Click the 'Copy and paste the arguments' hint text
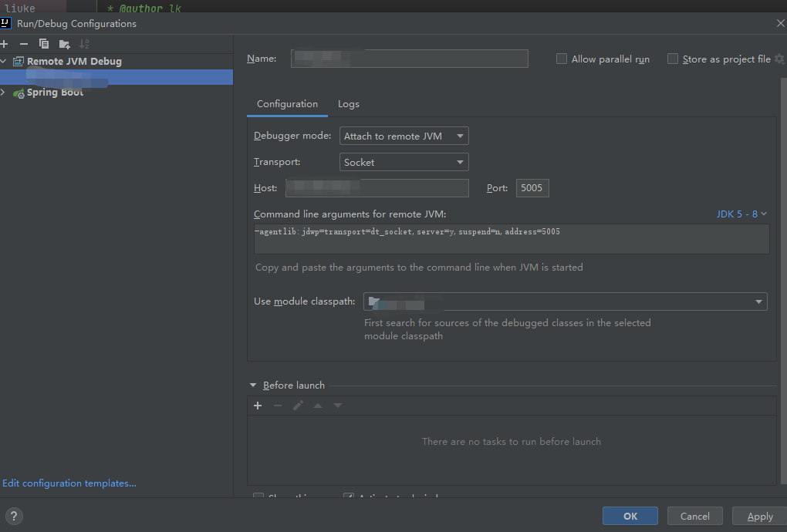The image size is (787, 532). pyautogui.click(x=419, y=268)
